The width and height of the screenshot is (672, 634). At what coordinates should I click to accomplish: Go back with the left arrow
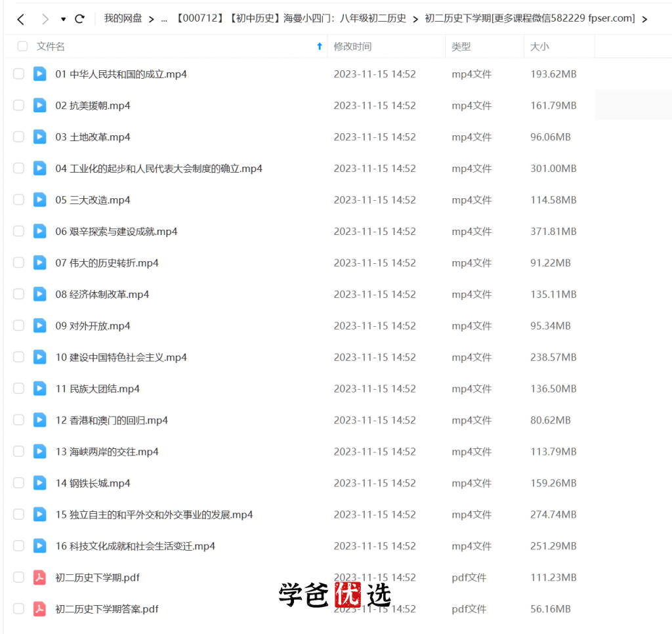[20, 19]
